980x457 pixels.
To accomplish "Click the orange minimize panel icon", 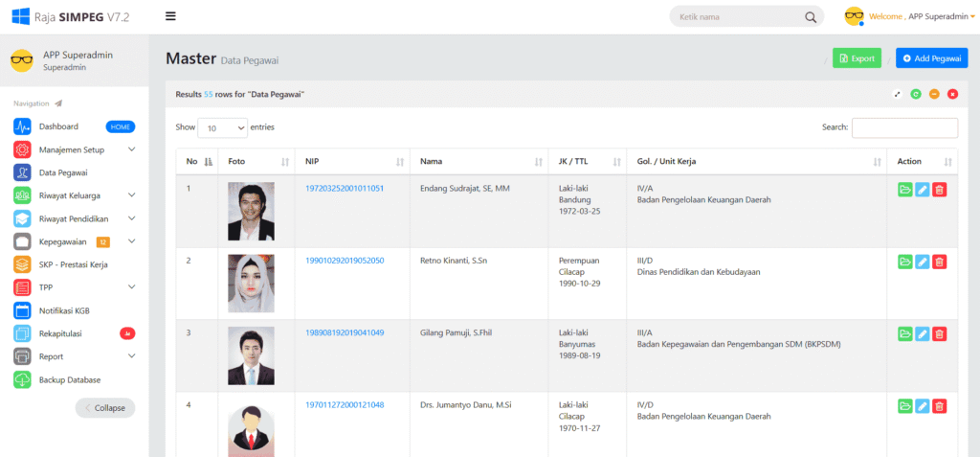I will pyautogui.click(x=934, y=94).
